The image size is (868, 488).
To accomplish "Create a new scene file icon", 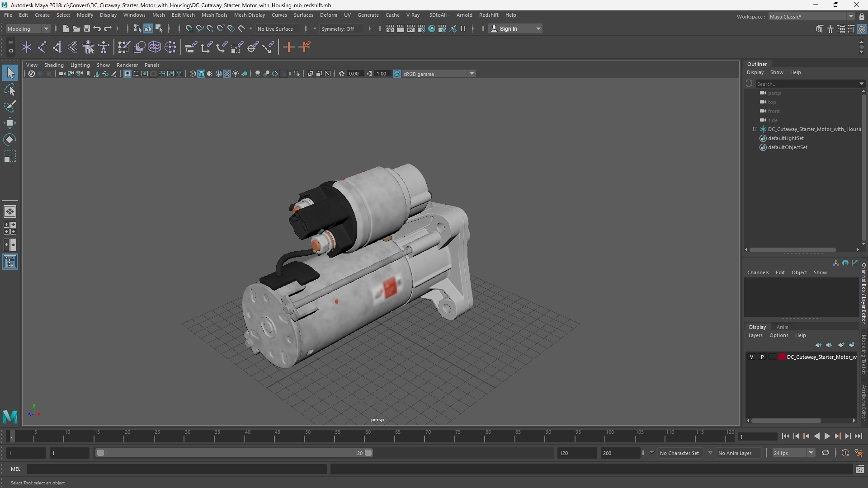I will click(x=66, y=28).
